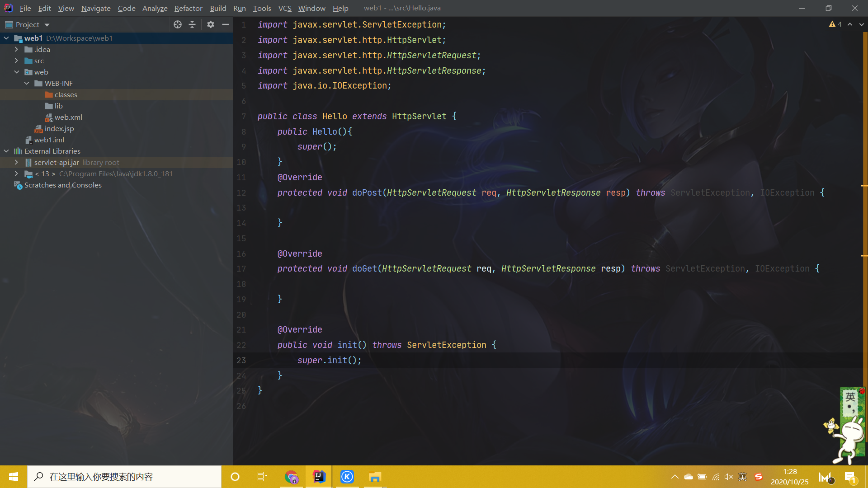Show hidden system tray icons
This screenshot has width=868, height=488.
tap(675, 477)
